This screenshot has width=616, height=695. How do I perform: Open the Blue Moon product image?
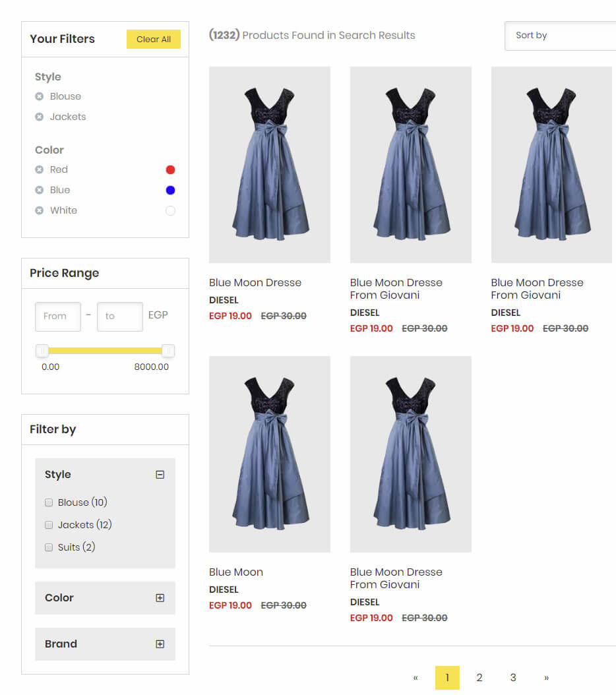[270, 454]
